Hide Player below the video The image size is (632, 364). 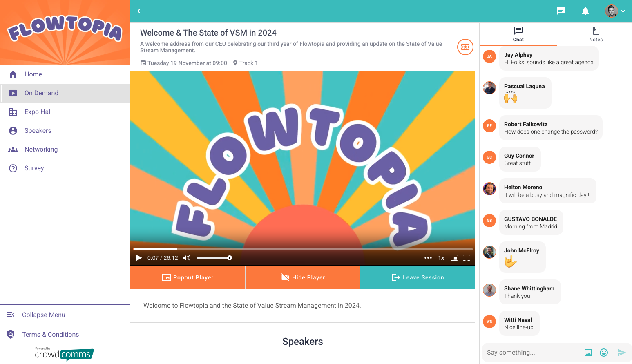[x=303, y=277]
